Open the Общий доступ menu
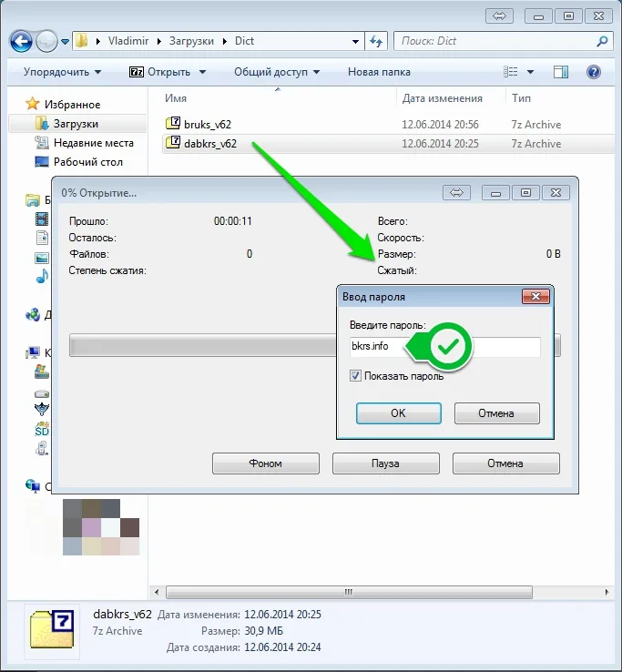 277,72
